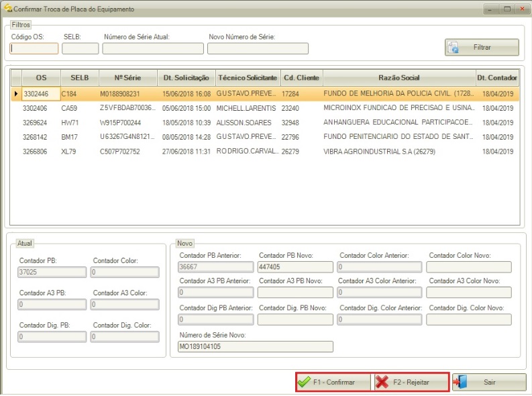Click the red X reject icon
532x396 pixels.
pyautogui.click(x=382, y=382)
